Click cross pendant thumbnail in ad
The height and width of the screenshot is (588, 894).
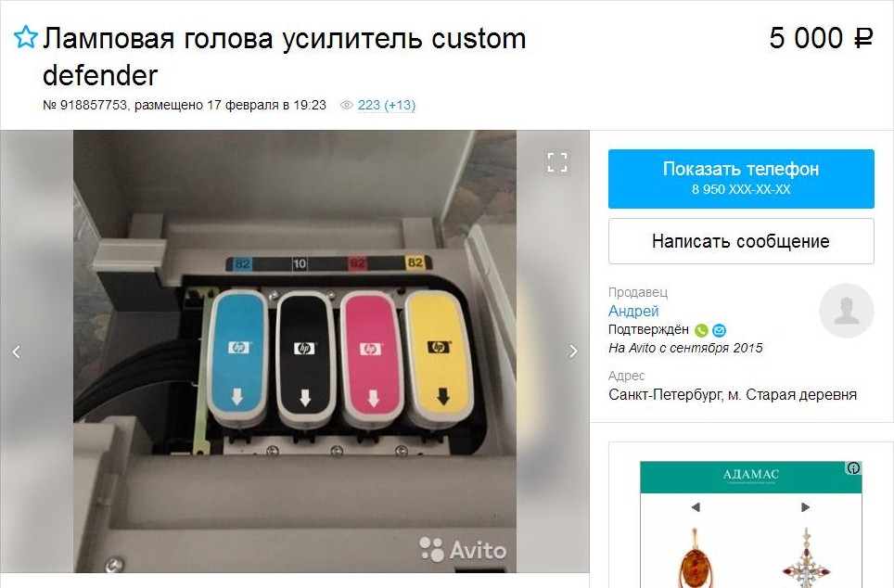807,557
